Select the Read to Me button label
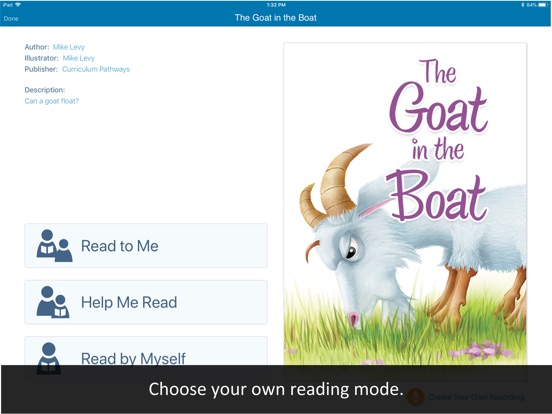 (120, 246)
